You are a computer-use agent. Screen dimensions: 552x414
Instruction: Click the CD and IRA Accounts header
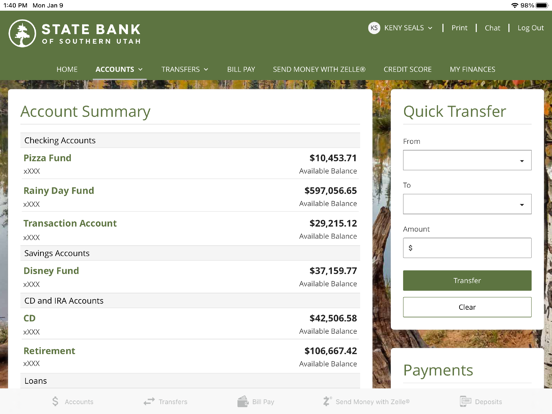point(190,301)
